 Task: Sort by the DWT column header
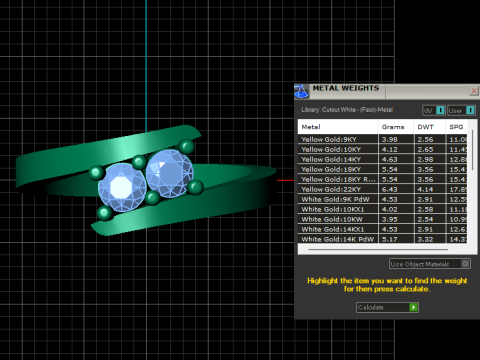click(x=429, y=127)
